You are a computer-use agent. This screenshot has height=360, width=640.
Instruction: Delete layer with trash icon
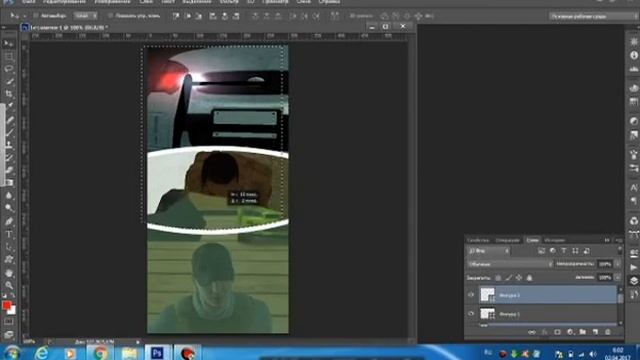(x=608, y=332)
